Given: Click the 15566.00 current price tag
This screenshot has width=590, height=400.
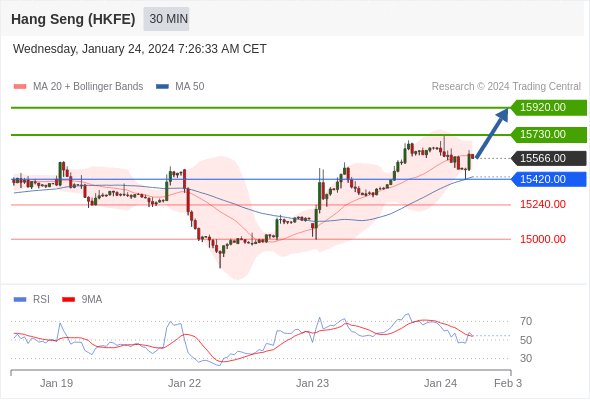Looking at the screenshot, I should 549,158.
